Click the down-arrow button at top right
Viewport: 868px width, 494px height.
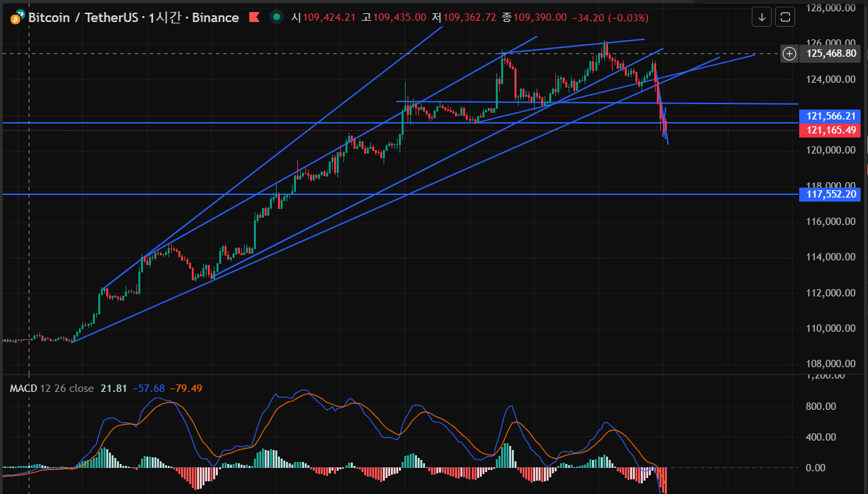(762, 17)
